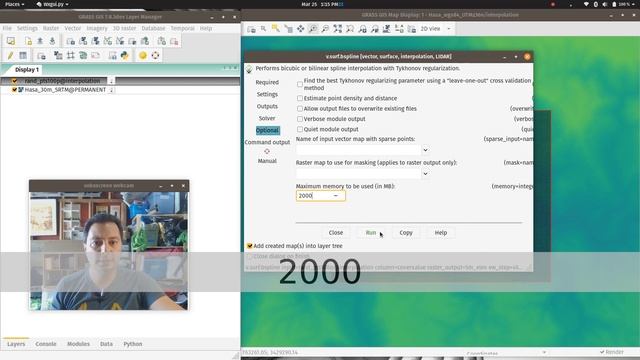This screenshot has height=360, width=640.
Task: Uncheck Add created map(s) into layer tree
Action: tap(250, 246)
